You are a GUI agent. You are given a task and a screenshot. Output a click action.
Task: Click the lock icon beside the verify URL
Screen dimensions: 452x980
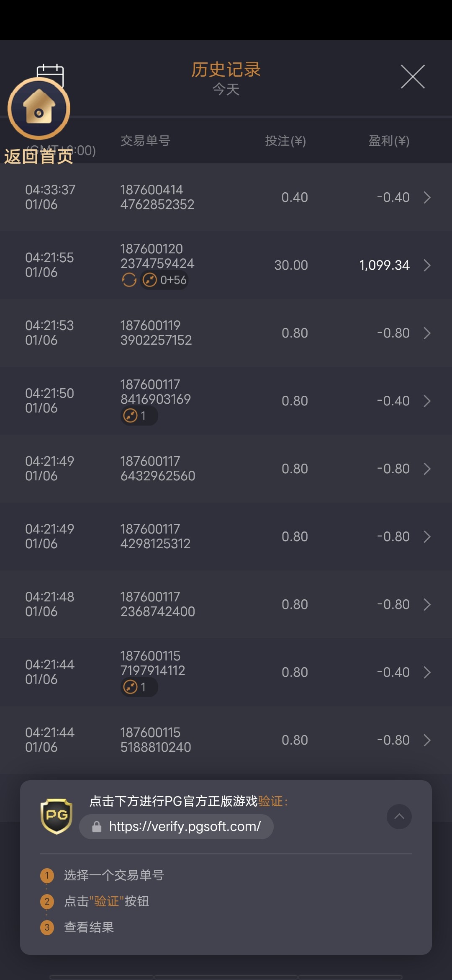(97, 827)
